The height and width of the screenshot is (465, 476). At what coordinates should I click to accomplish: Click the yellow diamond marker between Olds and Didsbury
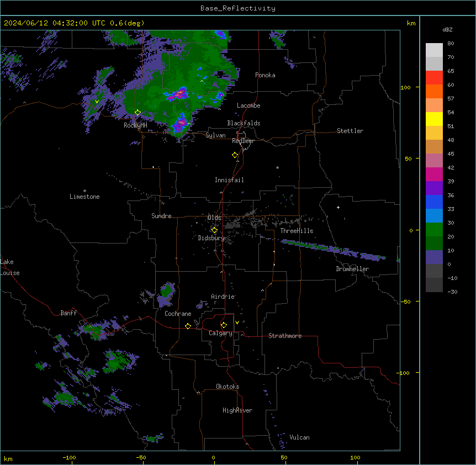[214, 230]
